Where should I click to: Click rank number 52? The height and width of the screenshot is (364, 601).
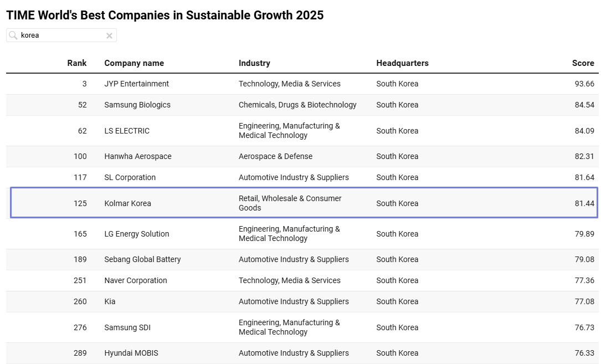[x=83, y=105]
